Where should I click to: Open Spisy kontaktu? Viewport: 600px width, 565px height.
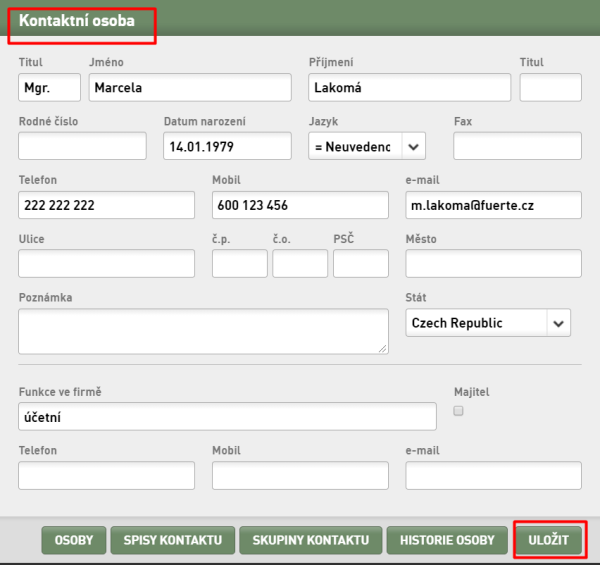click(x=173, y=540)
